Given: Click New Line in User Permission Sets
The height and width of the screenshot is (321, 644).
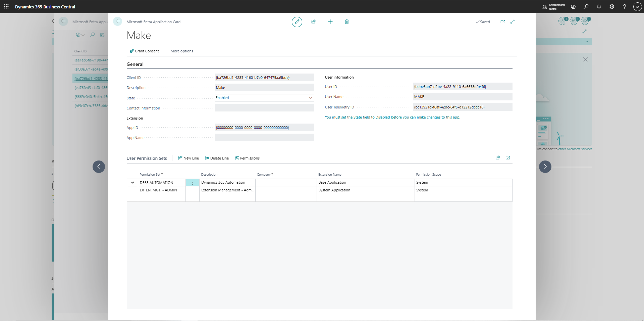Looking at the screenshot, I should [x=188, y=158].
